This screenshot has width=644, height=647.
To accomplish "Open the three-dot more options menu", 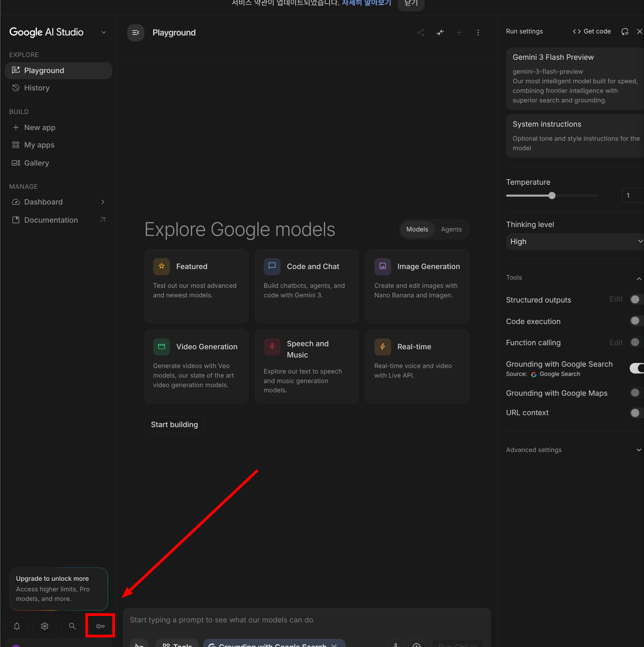I will pyautogui.click(x=478, y=32).
